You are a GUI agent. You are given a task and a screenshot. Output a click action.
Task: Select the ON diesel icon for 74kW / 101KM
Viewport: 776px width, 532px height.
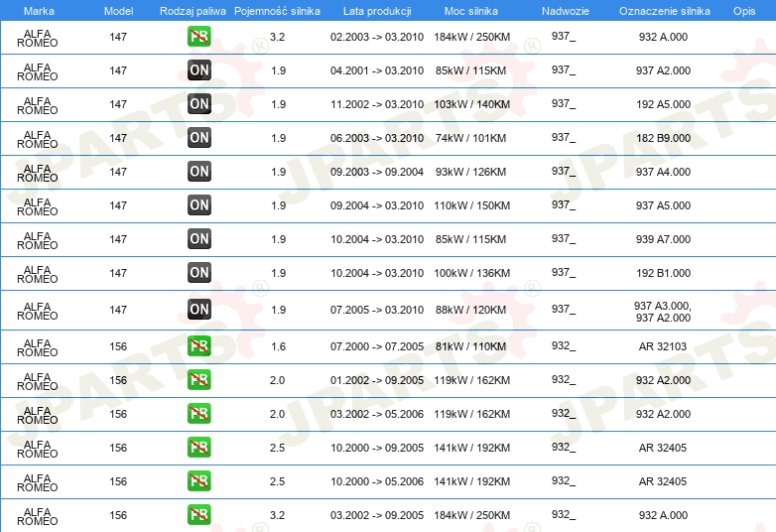198,138
